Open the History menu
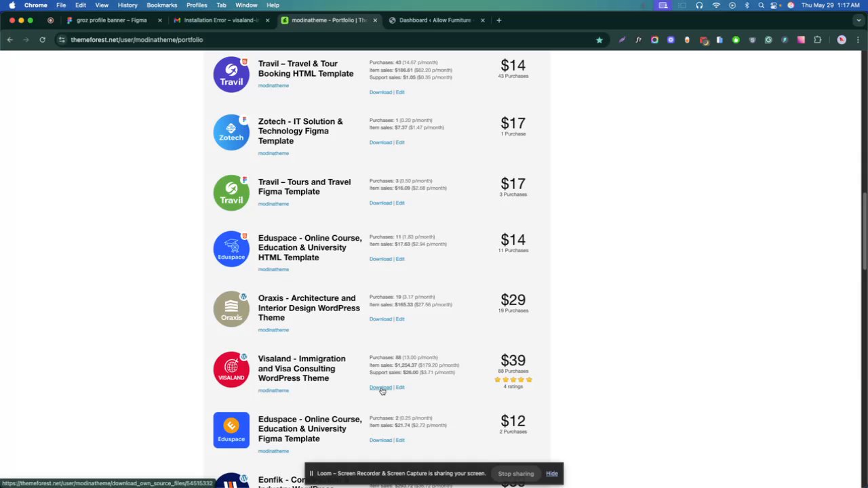The height and width of the screenshot is (488, 868). click(127, 5)
